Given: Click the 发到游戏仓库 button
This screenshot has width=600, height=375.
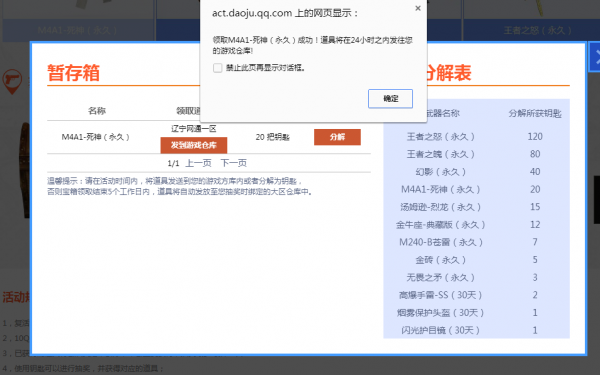Looking at the screenshot, I should coord(194,145).
